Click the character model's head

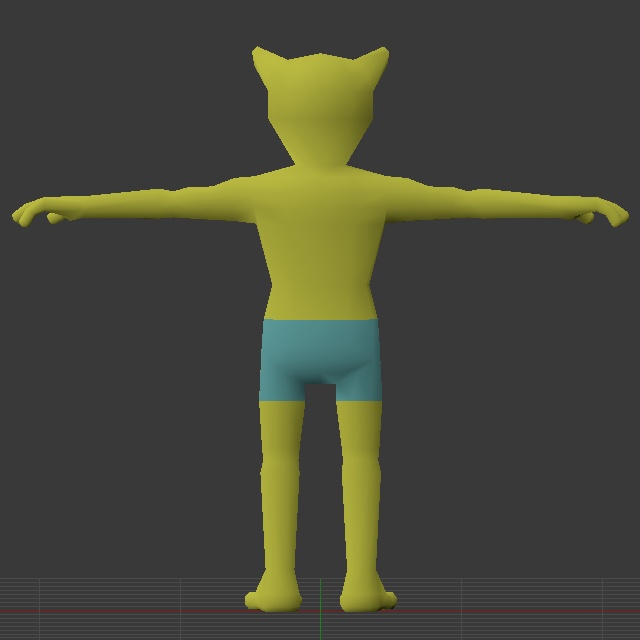click(320, 107)
